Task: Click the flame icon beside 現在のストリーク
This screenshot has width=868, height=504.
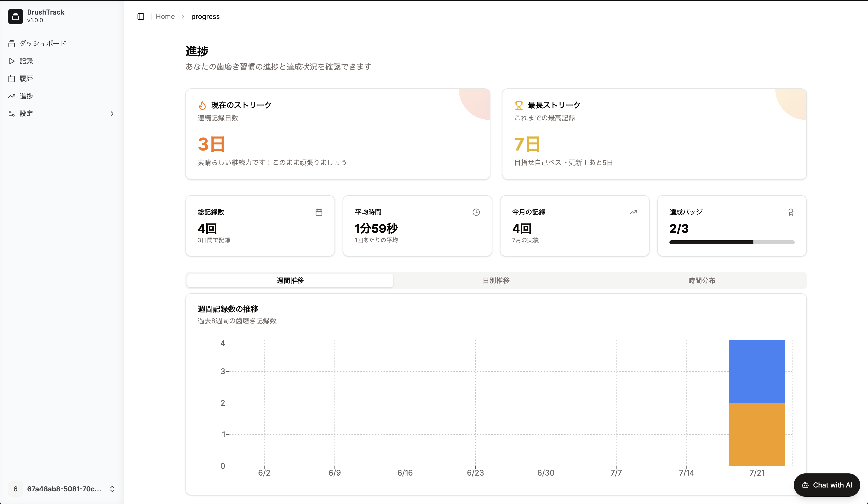Action: pyautogui.click(x=202, y=105)
